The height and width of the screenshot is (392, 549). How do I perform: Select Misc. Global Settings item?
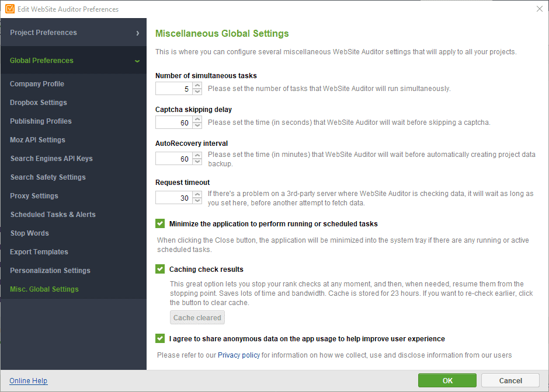coord(44,289)
